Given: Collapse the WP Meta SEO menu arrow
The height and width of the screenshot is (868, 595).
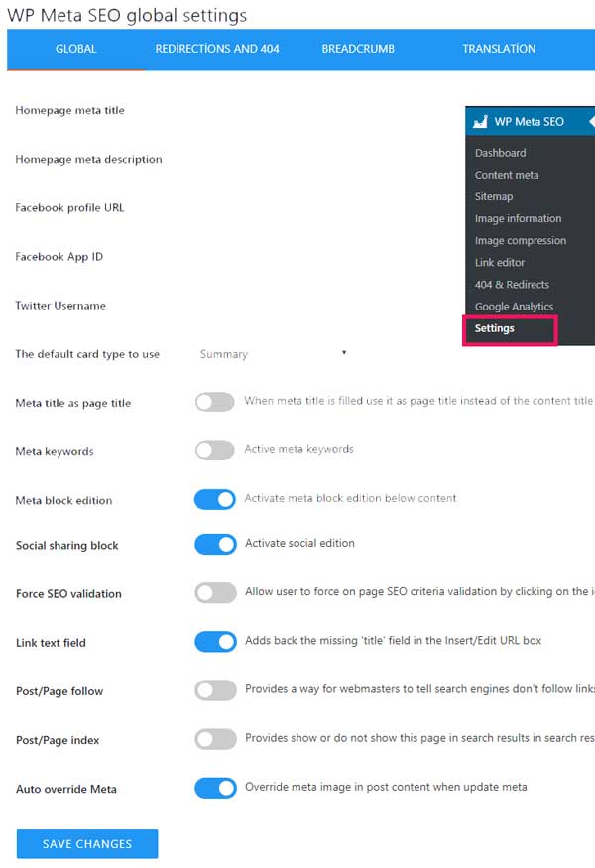Looking at the screenshot, I should point(592,121).
